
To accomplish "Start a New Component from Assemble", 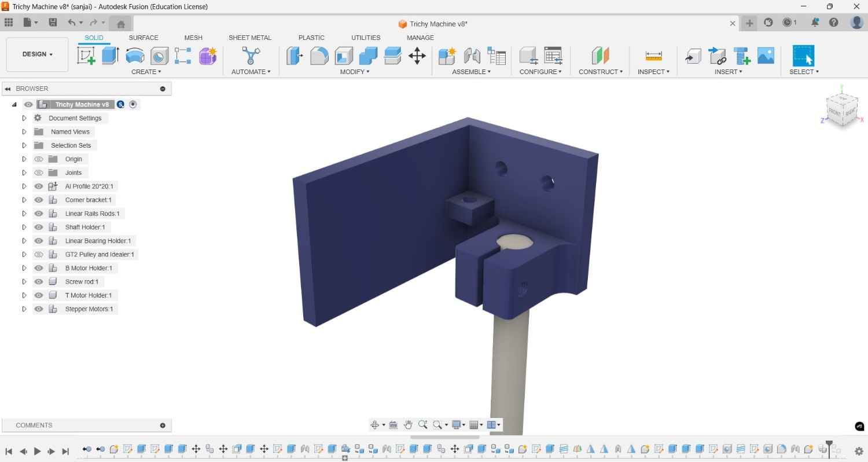I will coord(447,56).
